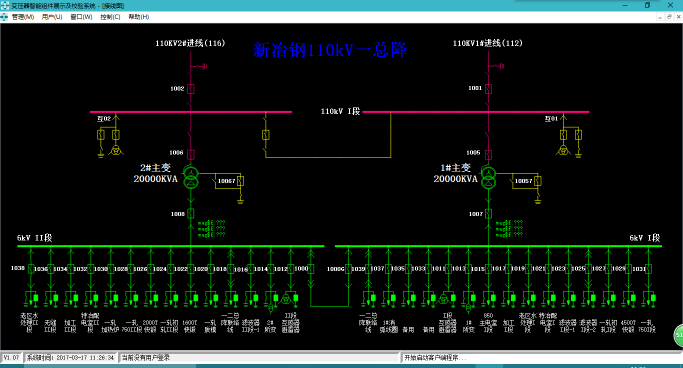Open the 管理(M) menu
This screenshot has height=368, width=683.
coord(23,17)
